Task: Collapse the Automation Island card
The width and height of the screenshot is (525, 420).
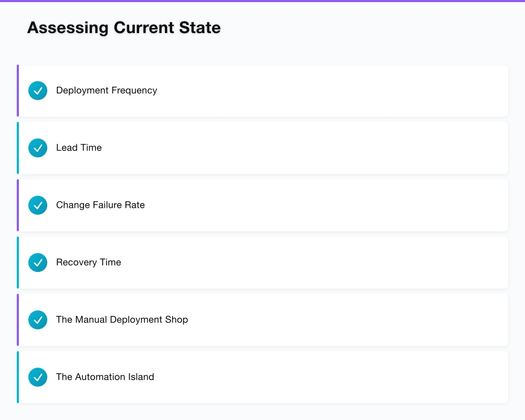Action: click(x=262, y=376)
